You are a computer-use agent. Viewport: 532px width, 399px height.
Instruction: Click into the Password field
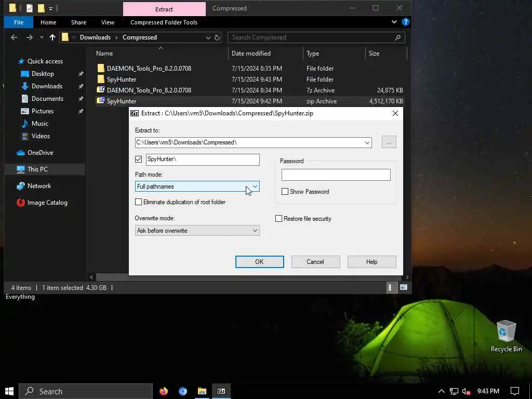[336, 175]
